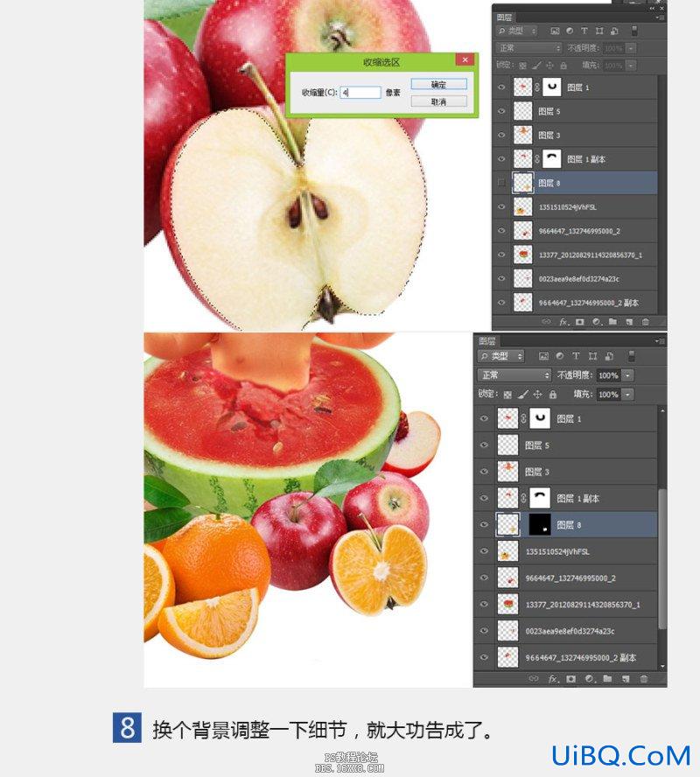
Task: Open opacity (不透明度) arrow in lower panel
Action: [627, 375]
